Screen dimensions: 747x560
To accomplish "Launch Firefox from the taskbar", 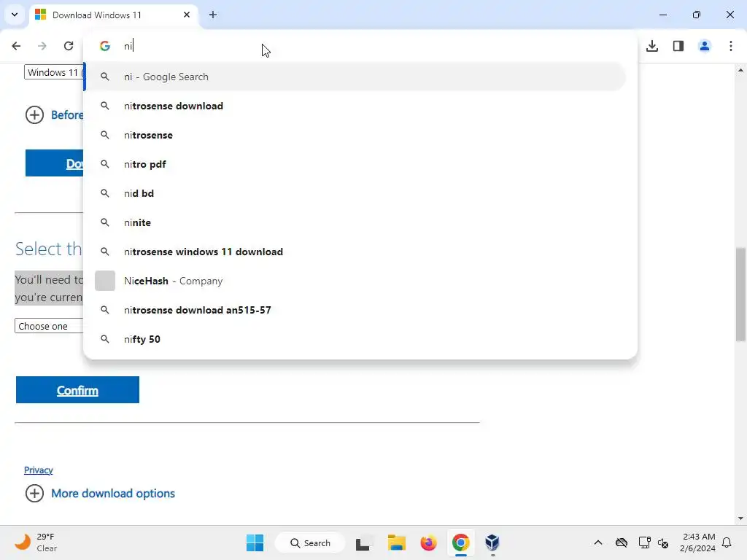I will click(428, 542).
